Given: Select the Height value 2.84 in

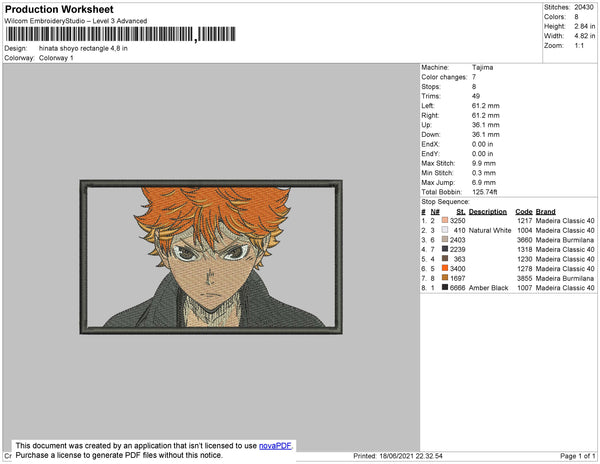Looking at the screenshot, I should click(585, 26).
